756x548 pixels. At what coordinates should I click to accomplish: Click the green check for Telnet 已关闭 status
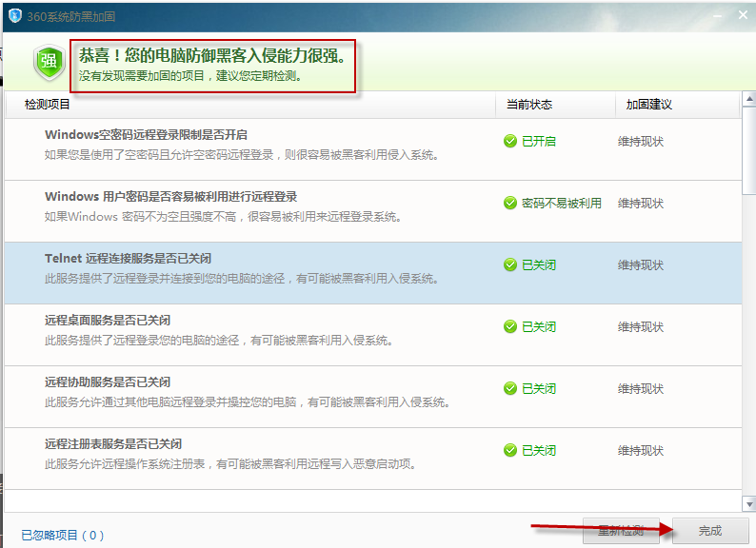coord(510,264)
